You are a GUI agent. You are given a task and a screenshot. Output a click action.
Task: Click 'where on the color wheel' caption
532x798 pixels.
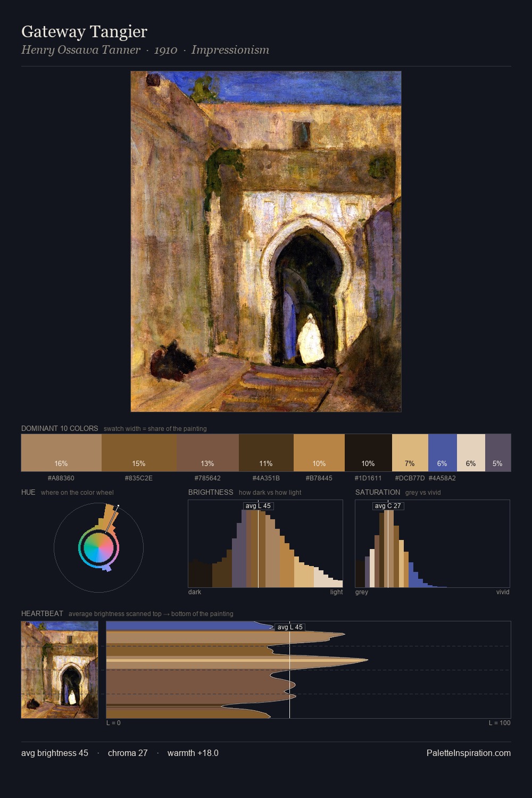[77, 493]
